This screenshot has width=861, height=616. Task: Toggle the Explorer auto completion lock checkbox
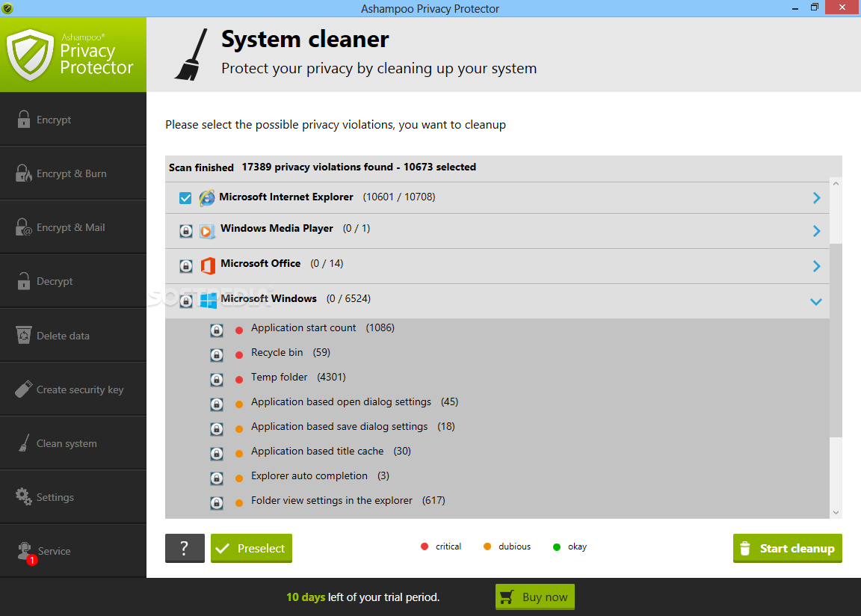pos(217,478)
